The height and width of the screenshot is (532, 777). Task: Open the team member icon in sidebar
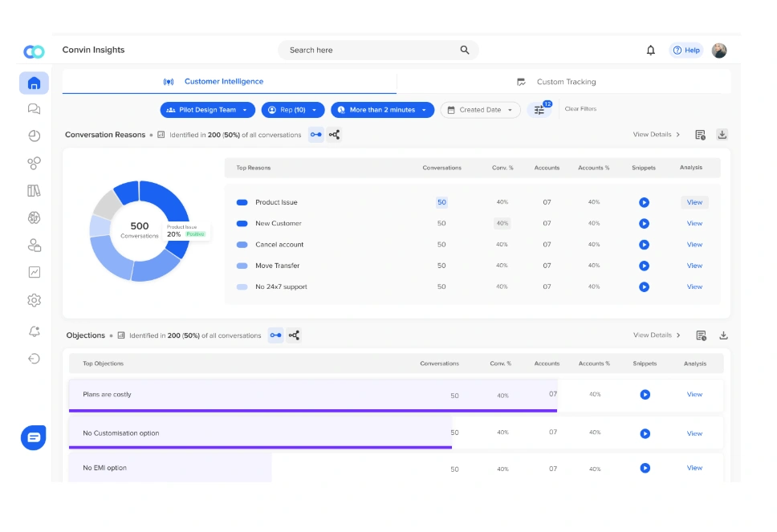(x=33, y=245)
